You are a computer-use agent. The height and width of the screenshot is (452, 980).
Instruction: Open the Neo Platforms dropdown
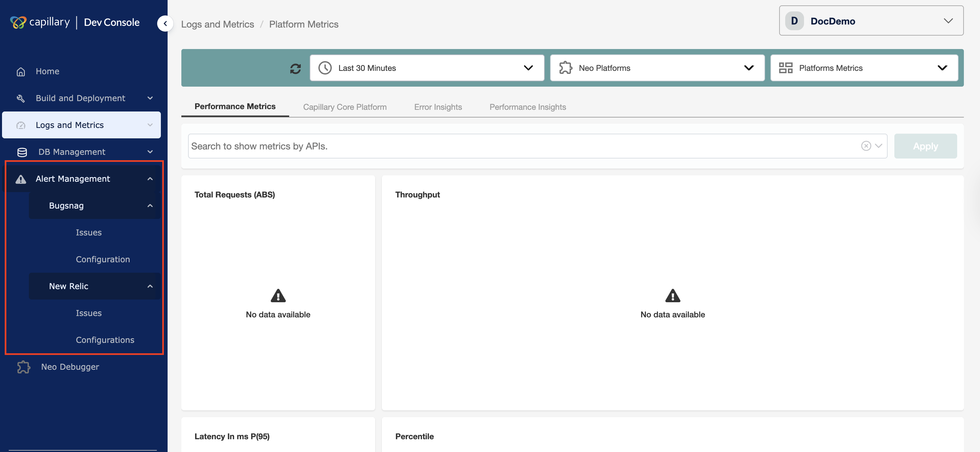click(657, 68)
